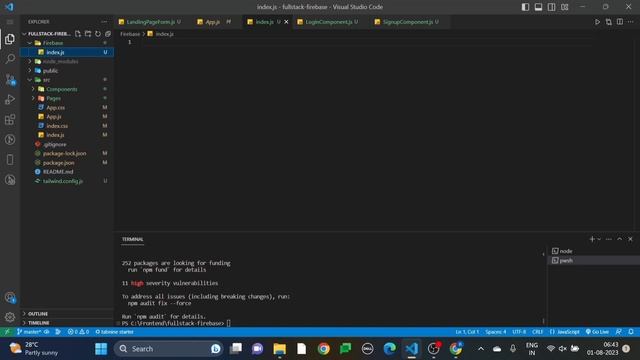The height and width of the screenshot is (360, 640).
Task: Click the New Folder icon in Explorer
Action: point(88,34)
